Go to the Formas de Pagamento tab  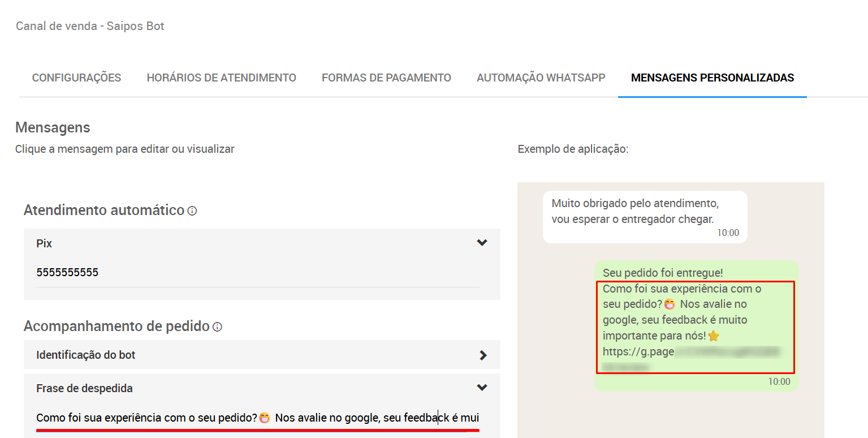[x=386, y=78]
